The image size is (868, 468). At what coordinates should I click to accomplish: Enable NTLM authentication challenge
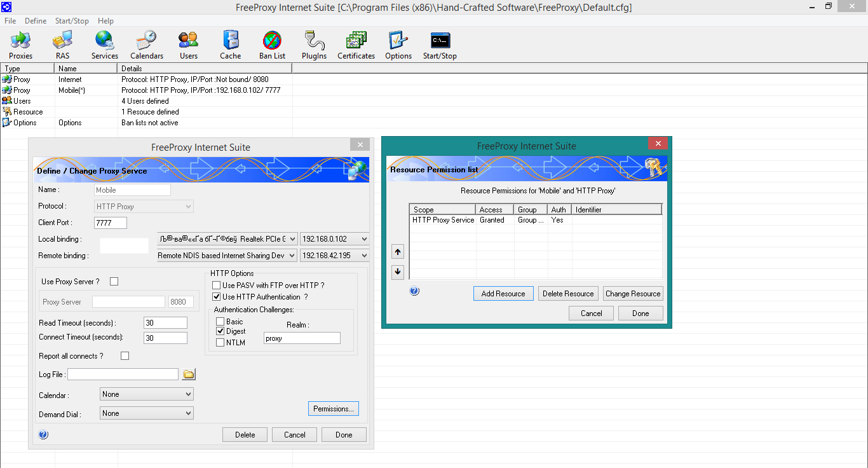click(x=220, y=343)
